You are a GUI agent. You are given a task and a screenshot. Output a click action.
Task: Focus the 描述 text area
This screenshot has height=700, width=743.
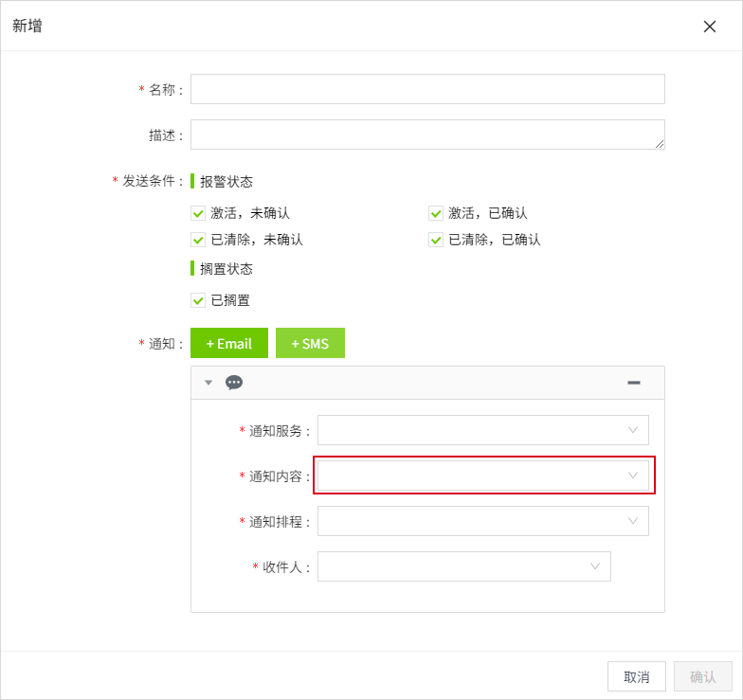pyautogui.click(x=427, y=135)
